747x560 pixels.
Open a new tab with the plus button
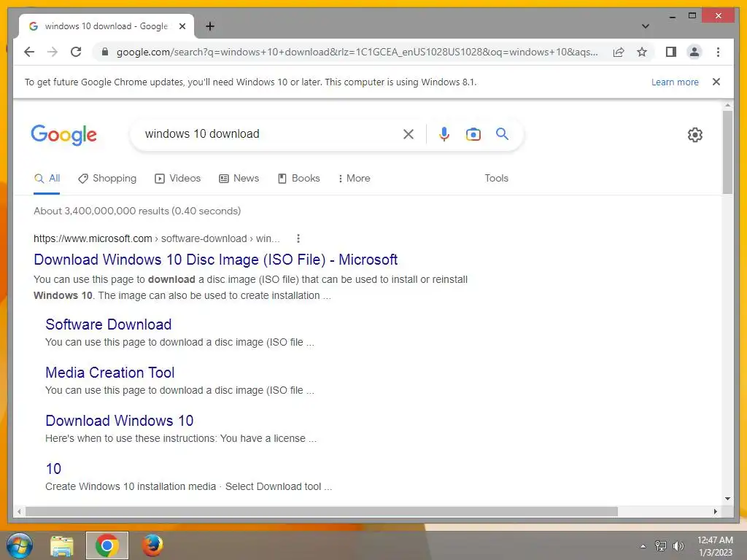coord(209,26)
